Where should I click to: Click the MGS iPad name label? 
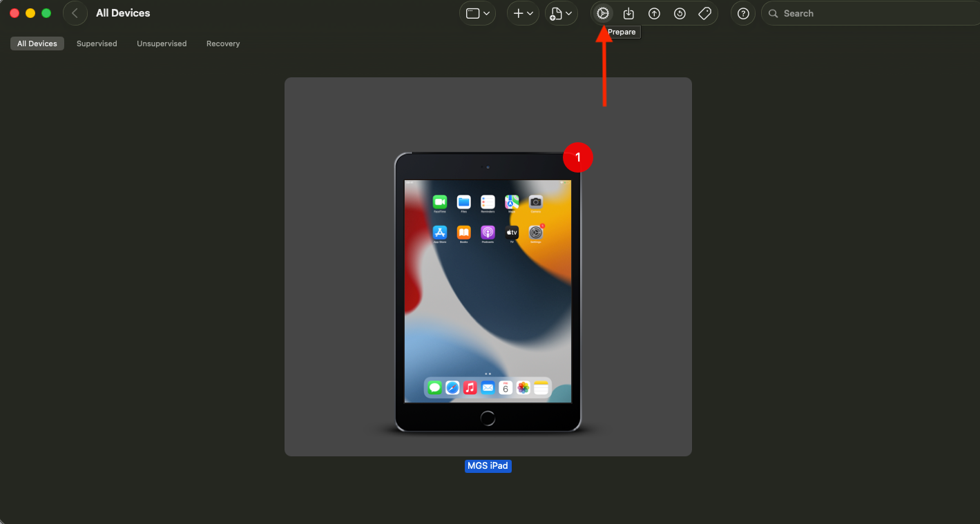[x=488, y=466]
